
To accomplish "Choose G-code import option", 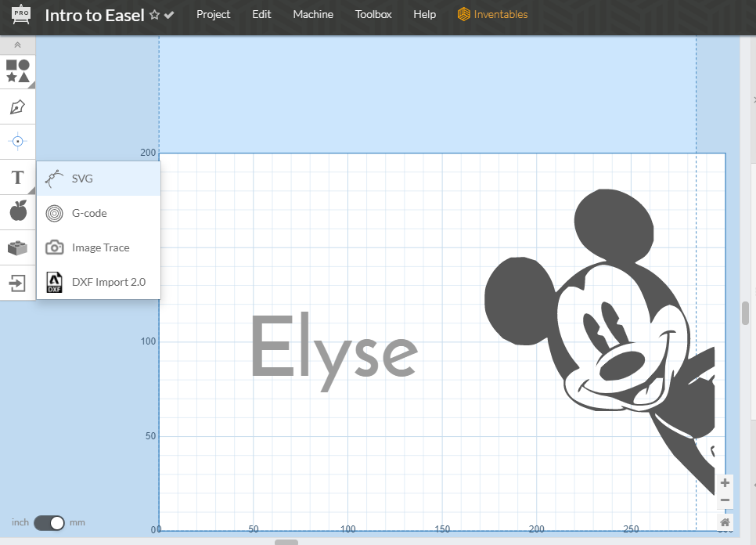I will click(x=99, y=213).
